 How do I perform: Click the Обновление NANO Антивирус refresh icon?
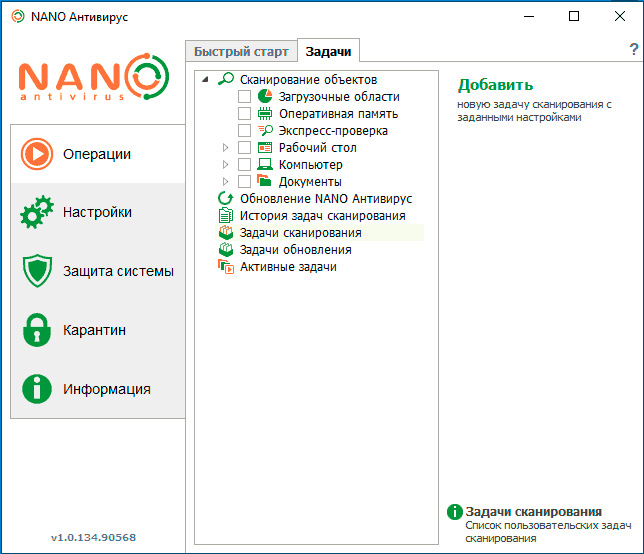coord(225,198)
